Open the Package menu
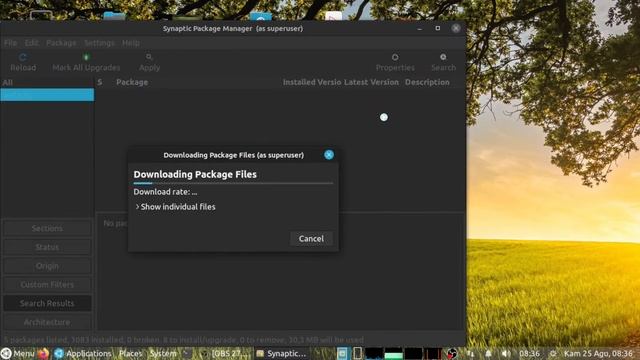640x360 pixels. coord(61,43)
